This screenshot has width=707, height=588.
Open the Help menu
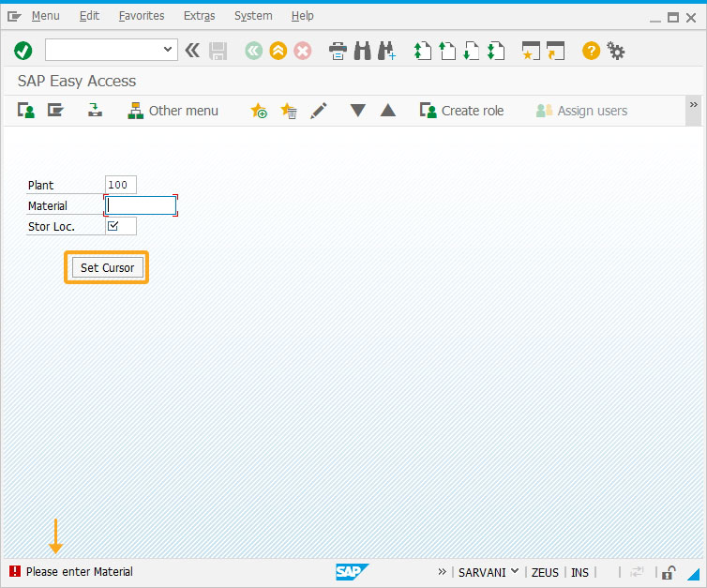tap(303, 16)
